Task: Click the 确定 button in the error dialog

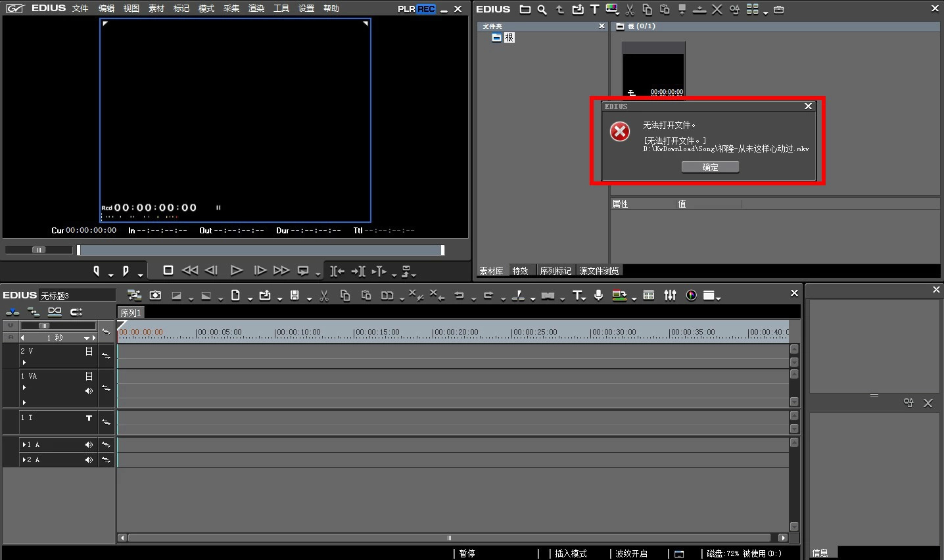Action: click(710, 167)
